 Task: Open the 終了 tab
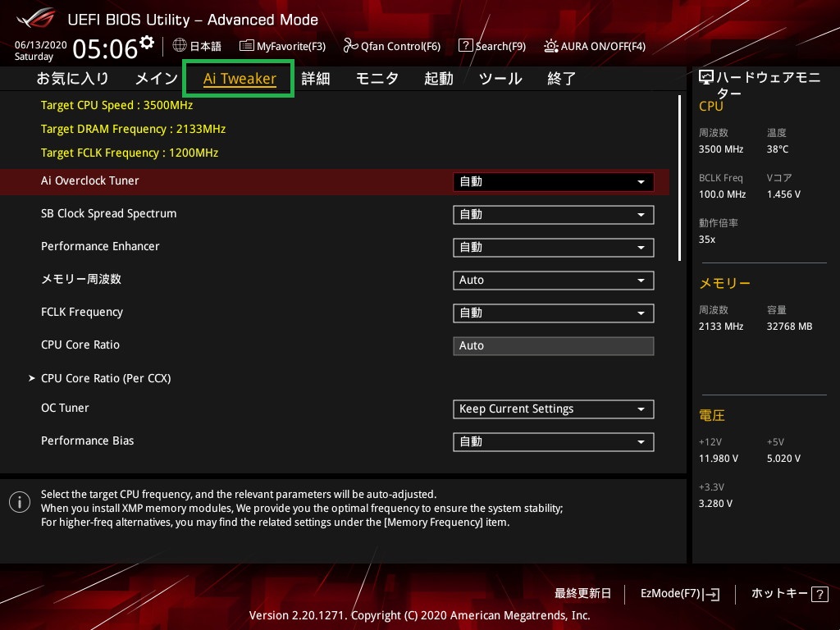561,79
